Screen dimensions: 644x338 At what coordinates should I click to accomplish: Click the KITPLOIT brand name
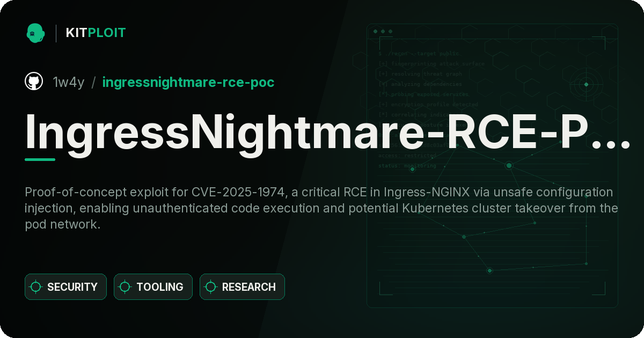[x=96, y=33]
